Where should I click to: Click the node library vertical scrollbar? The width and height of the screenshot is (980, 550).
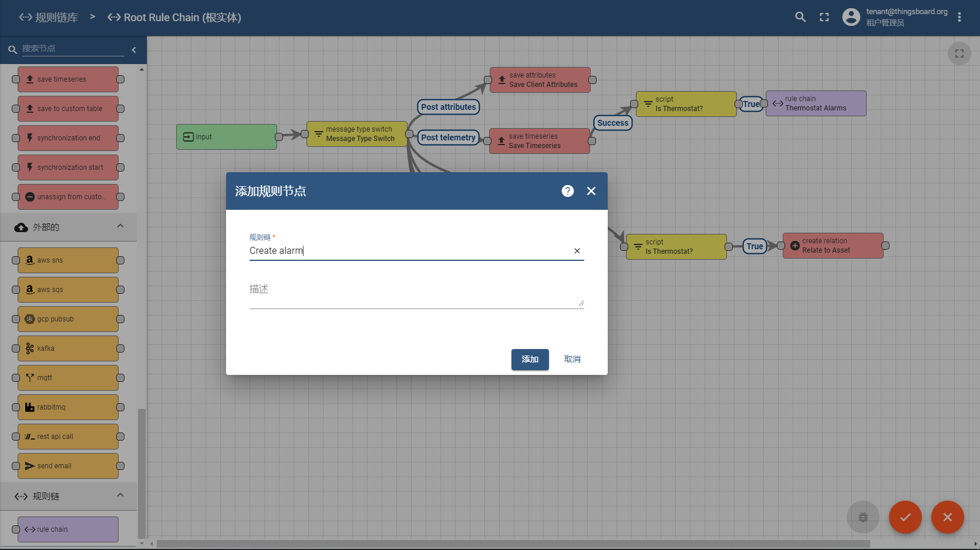(142, 473)
